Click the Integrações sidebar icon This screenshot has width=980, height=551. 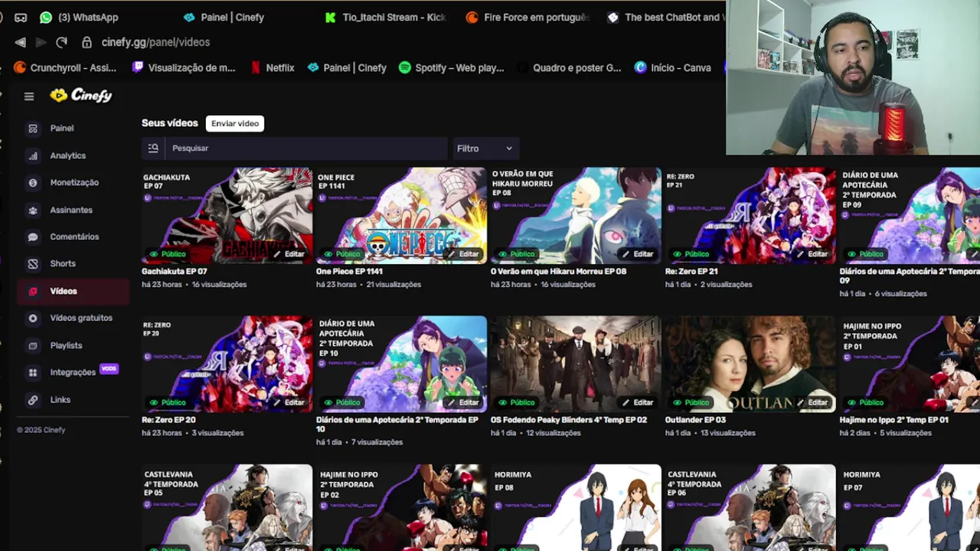(x=33, y=373)
